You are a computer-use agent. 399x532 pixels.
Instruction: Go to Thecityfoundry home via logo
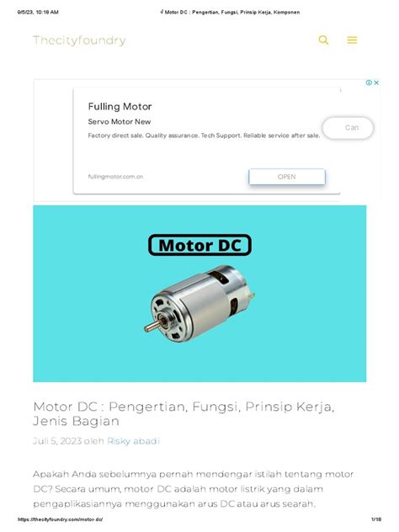(79, 40)
